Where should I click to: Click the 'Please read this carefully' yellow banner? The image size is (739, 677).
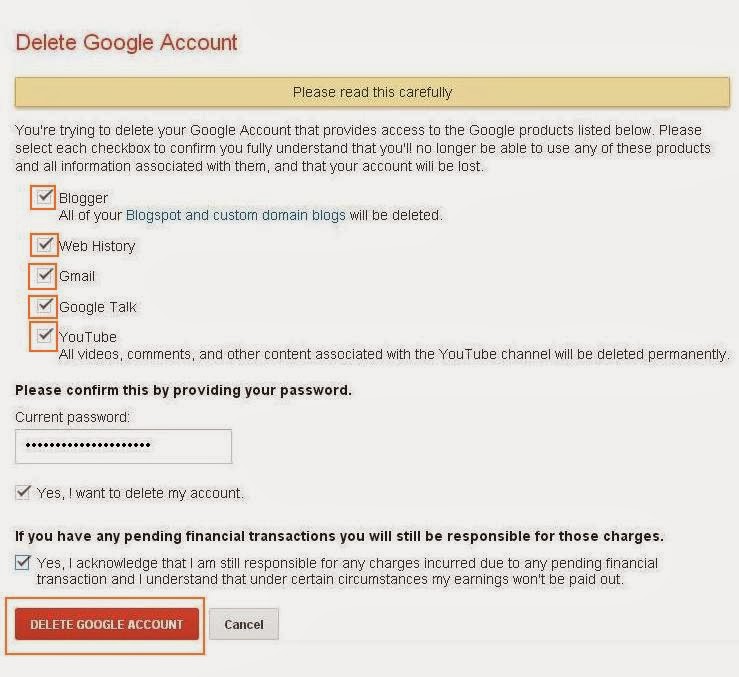click(x=372, y=92)
